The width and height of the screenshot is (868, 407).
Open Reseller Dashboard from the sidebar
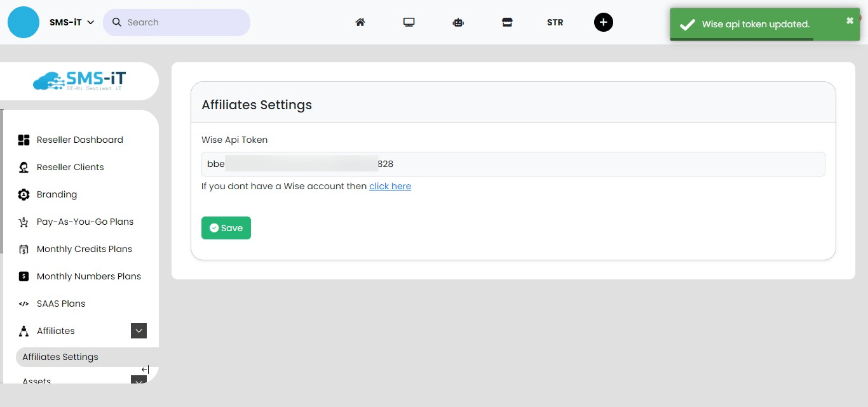tap(79, 140)
